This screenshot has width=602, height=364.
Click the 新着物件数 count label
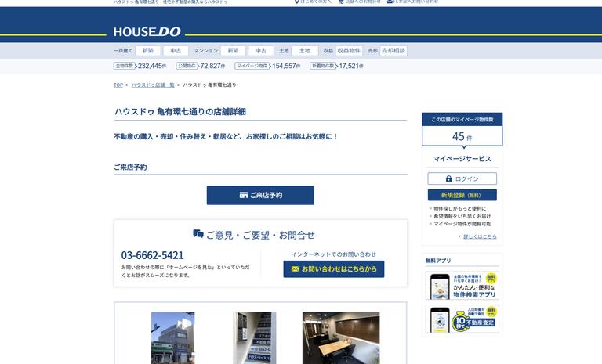pyautogui.click(x=323, y=66)
